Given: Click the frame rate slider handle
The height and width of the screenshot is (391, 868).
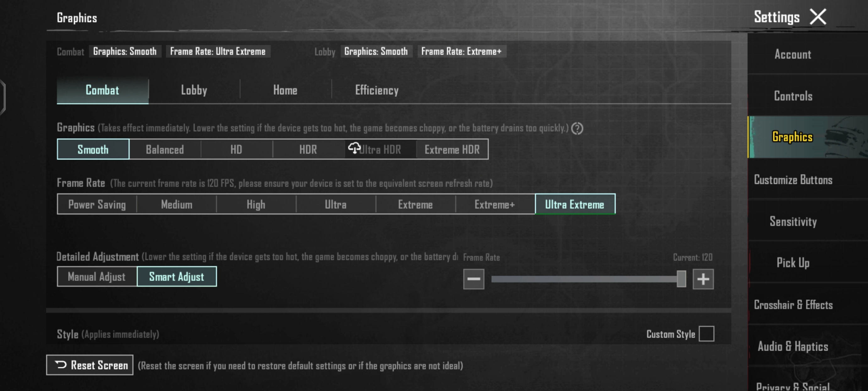Looking at the screenshot, I should pos(681,279).
